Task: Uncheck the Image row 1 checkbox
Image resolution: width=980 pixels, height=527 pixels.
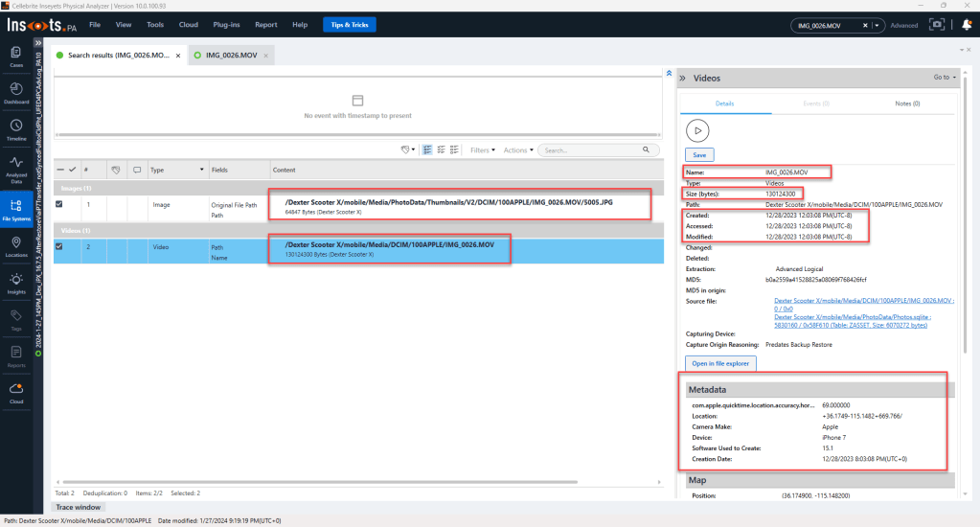Action: click(59, 203)
